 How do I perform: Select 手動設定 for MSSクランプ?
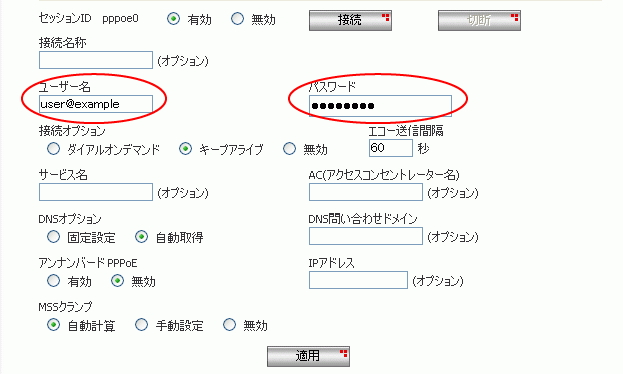tap(141, 325)
